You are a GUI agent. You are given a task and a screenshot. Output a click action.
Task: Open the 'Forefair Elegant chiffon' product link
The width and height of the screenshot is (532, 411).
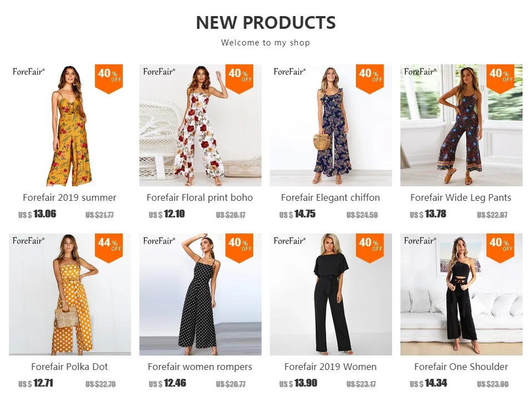[330, 197]
